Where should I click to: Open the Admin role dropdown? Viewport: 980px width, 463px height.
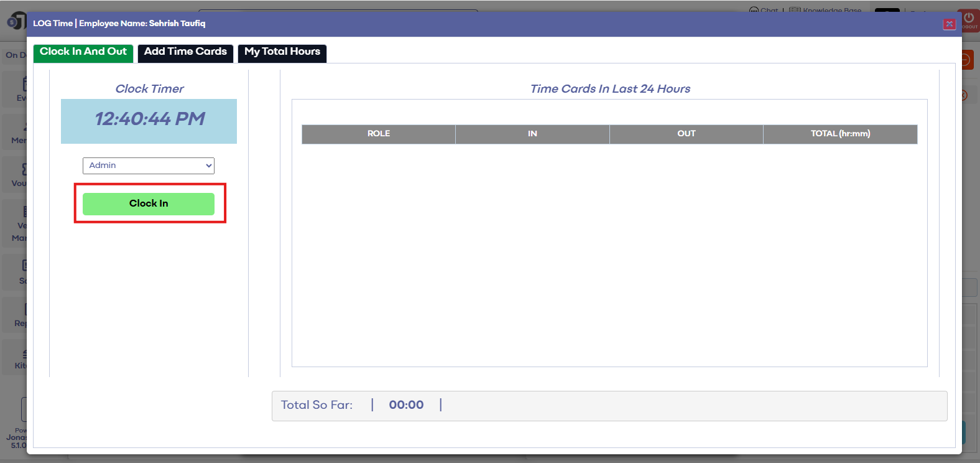(x=149, y=166)
